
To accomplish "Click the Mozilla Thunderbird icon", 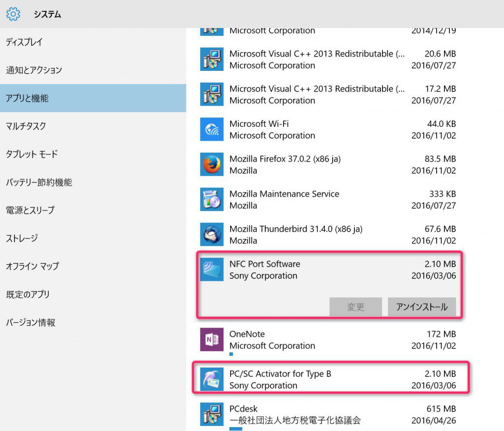I will point(212,234).
